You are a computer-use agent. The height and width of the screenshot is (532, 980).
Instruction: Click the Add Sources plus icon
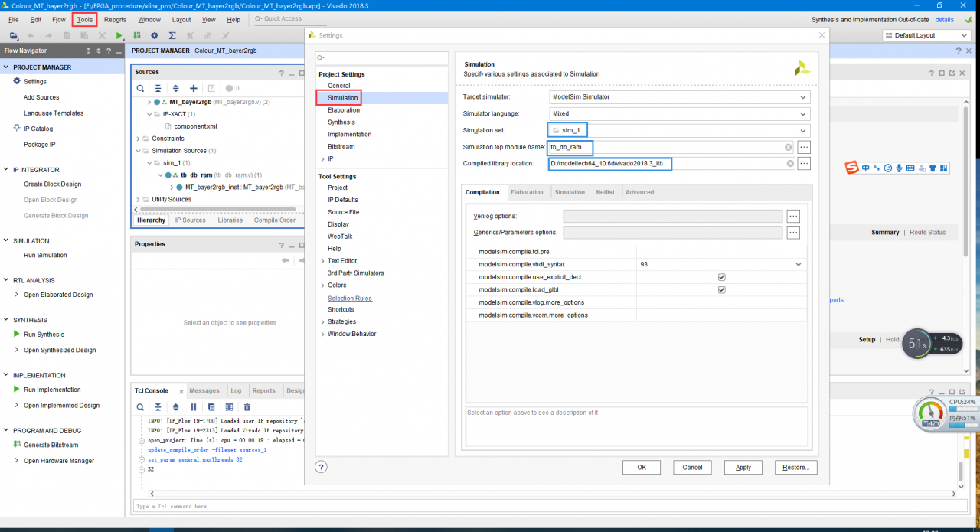(194, 88)
